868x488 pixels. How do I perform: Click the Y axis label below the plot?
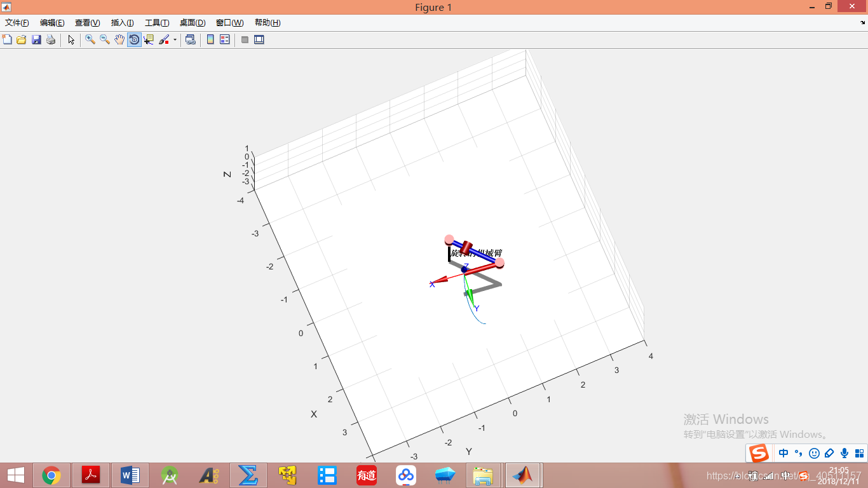[x=469, y=452]
